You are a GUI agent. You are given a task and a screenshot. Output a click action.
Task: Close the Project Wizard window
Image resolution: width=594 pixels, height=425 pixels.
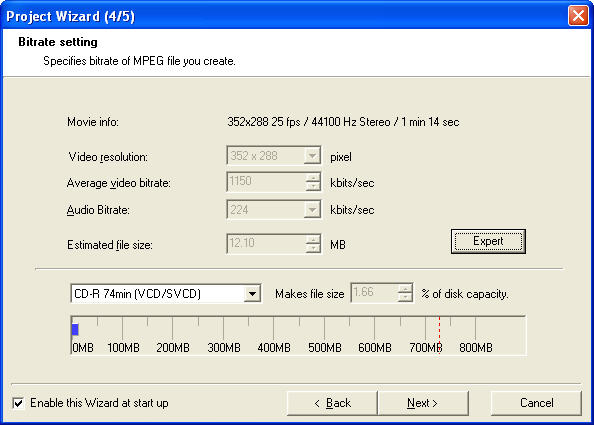578,16
